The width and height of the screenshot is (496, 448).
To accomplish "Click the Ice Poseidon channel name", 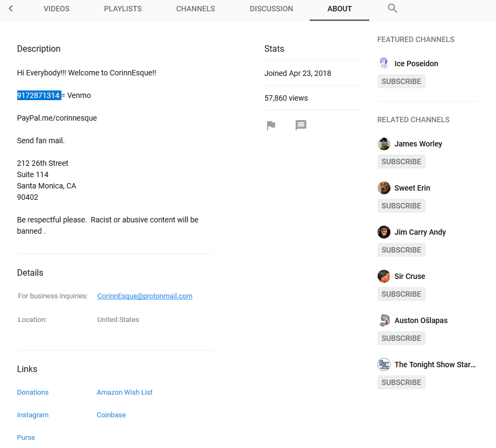I will click(x=416, y=64).
